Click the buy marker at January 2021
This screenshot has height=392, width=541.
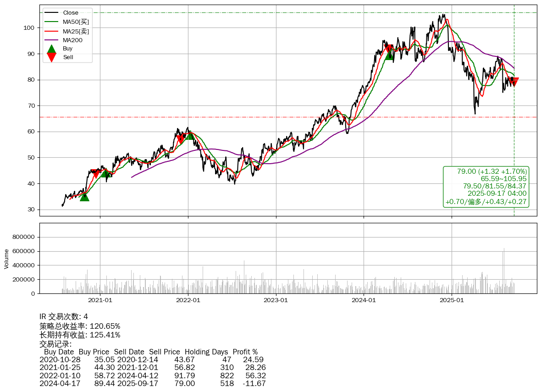click(x=106, y=173)
